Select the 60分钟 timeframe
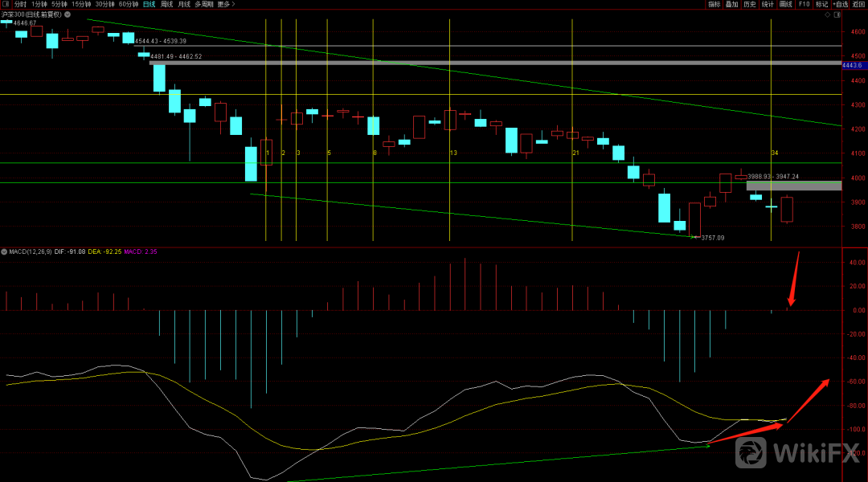The height and width of the screenshot is (482, 868). 129,4
